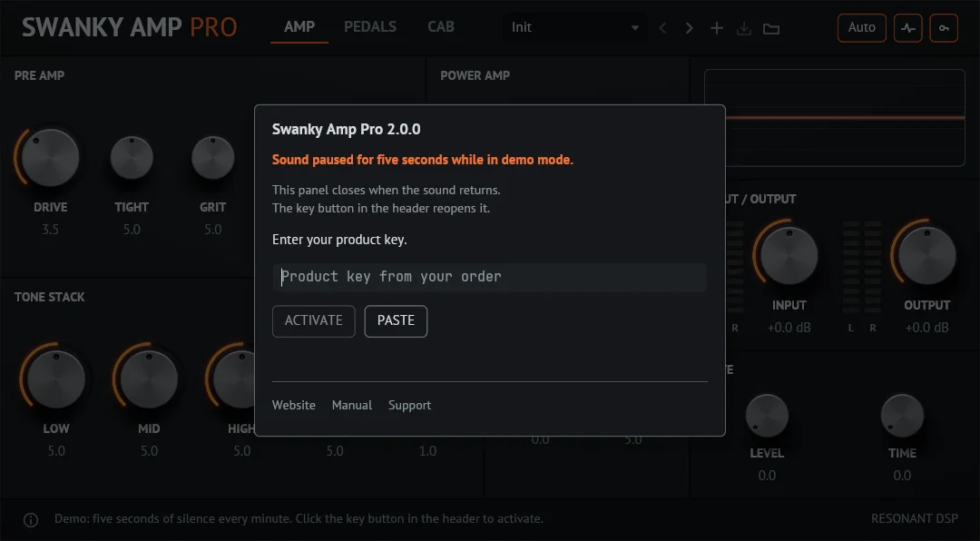This screenshot has height=541, width=980.
Task: Click the waveform analyzer icon button
Action: pos(907,27)
